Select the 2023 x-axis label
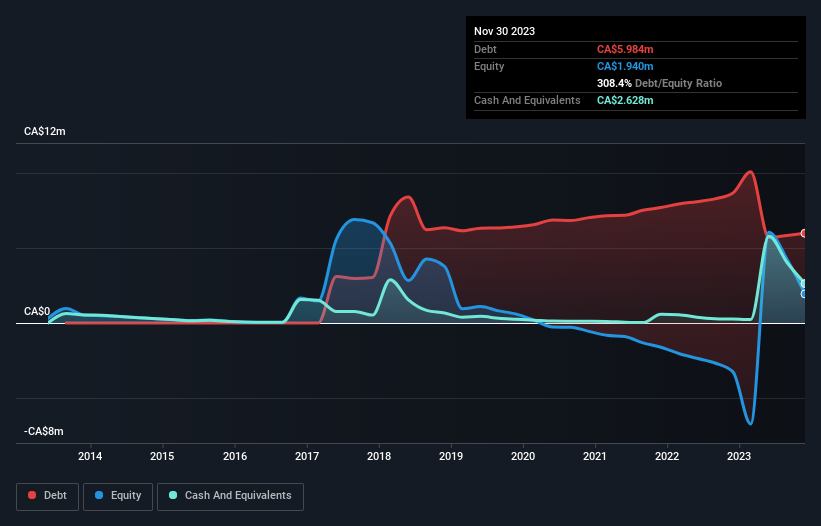Screen dimensions: 821x526 point(739,456)
